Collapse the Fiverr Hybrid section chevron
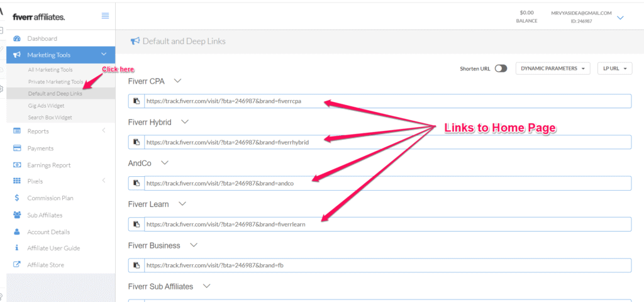644x302 pixels. (x=185, y=121)
